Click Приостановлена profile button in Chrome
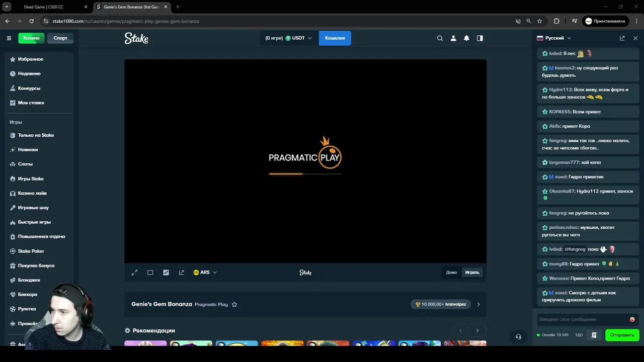This screenshot has height=362, width=644. [607, 21]
